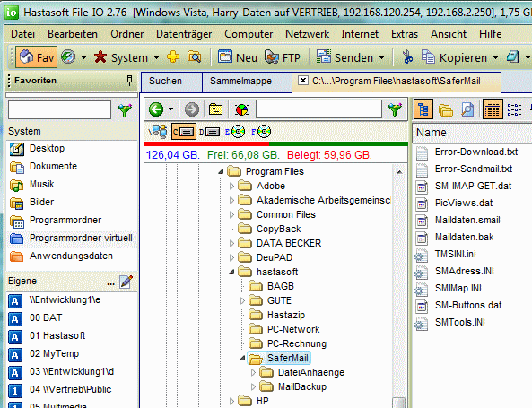Select the PC-Rechnung folder
Screen dimensions: 532x408
point(287,343)
